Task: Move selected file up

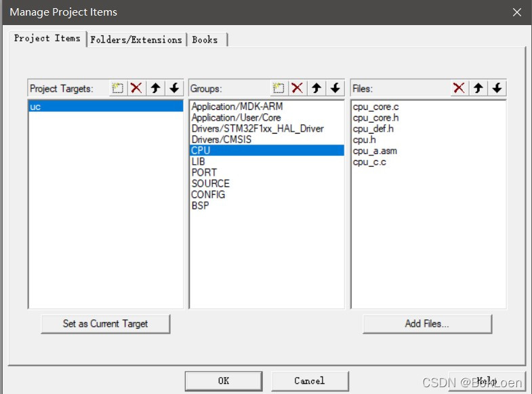Action: coord(478,88)
